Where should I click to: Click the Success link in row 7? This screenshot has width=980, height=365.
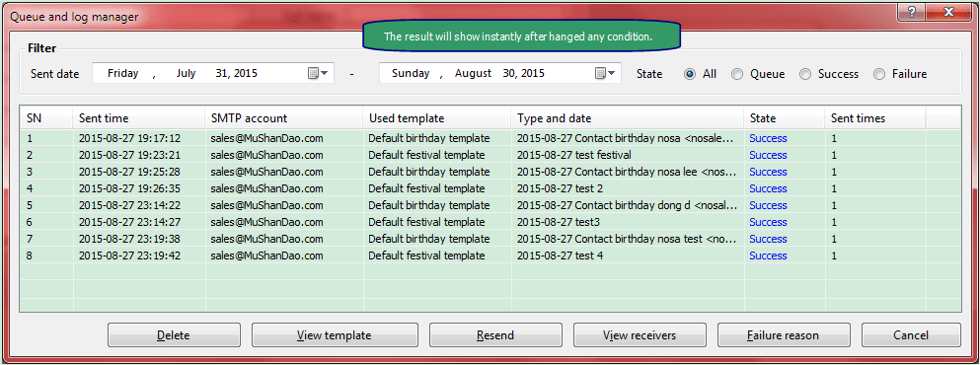coord(768,239)
